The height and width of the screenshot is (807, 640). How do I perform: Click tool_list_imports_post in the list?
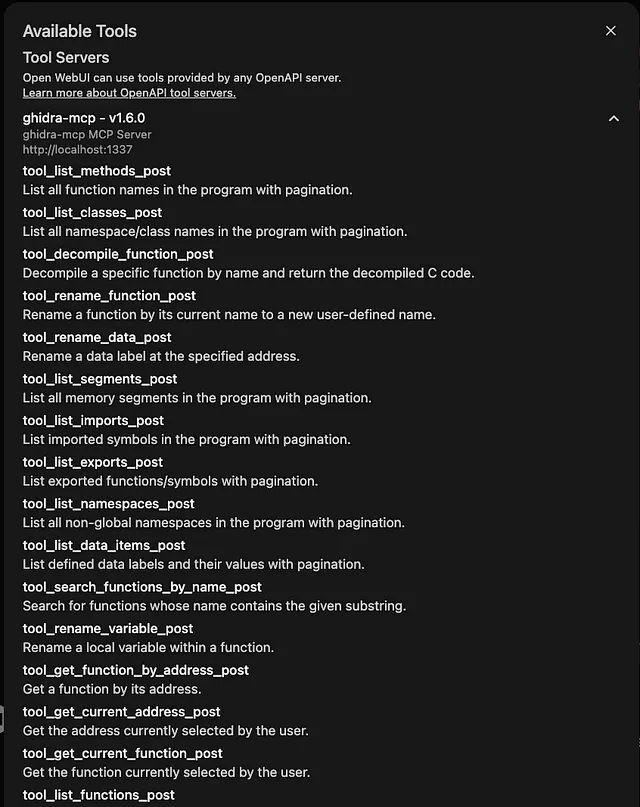coord(95,421)
